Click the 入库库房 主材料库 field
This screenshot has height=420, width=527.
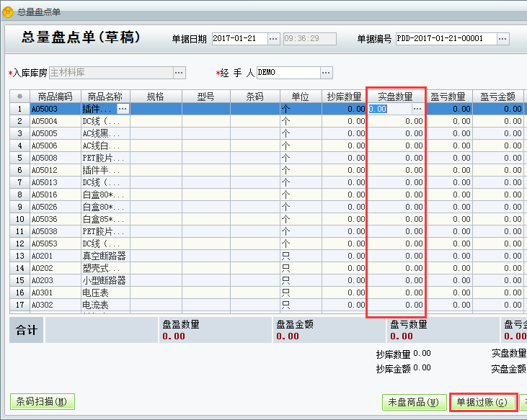[111, 73]
